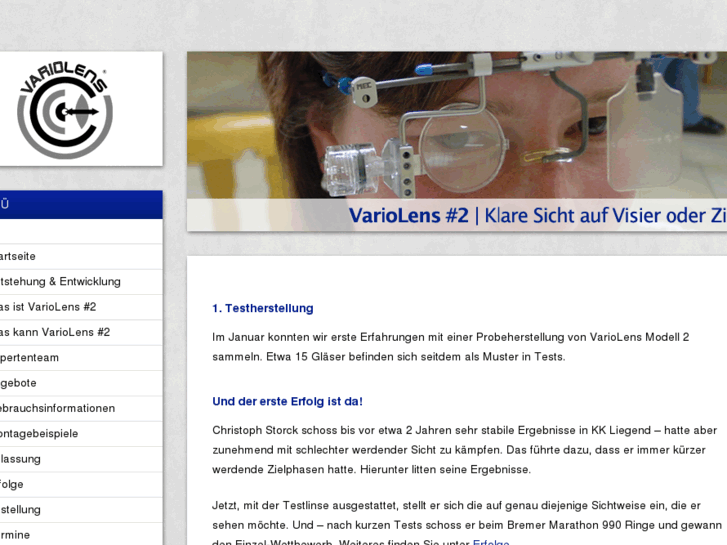This screenshot has width=727, height=545.
Task: Go to Was ist VarioLens #2
Action: pyautogui.click(x=81, y=307)
